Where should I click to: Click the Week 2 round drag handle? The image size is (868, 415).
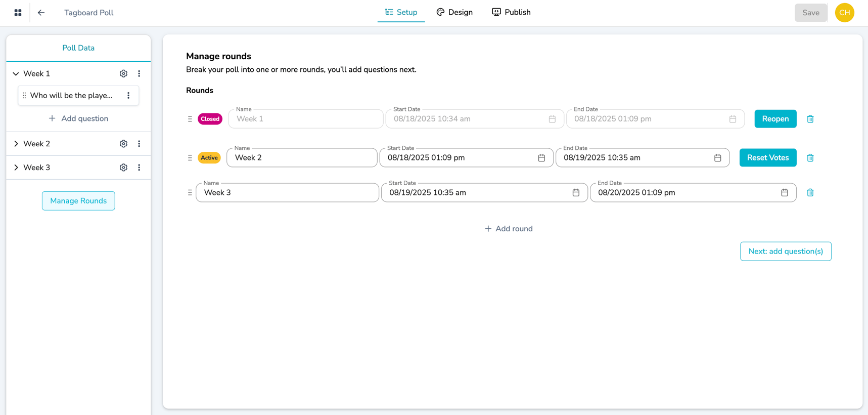(190, 158)
